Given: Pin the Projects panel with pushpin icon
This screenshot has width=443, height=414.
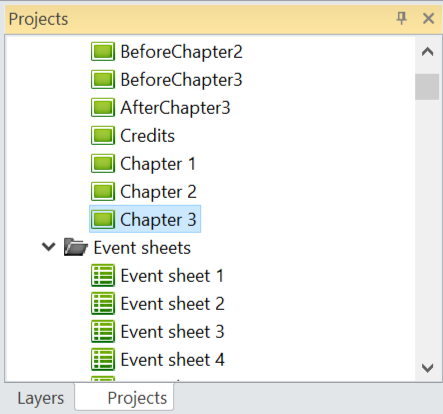Looking at the screenshot, I should click(x=401, y=18).
